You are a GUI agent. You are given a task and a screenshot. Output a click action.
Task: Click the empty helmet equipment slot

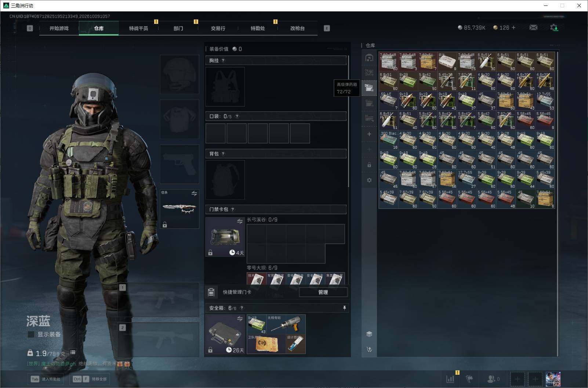coord(179,74)
